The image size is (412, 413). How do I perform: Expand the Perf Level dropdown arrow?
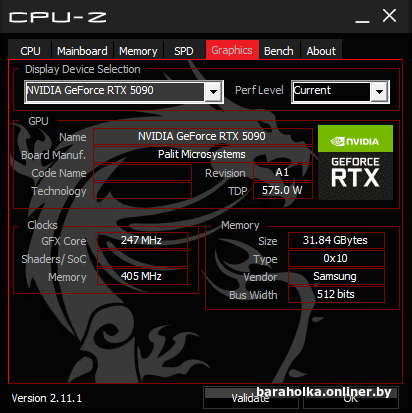[x=379, y=92]
